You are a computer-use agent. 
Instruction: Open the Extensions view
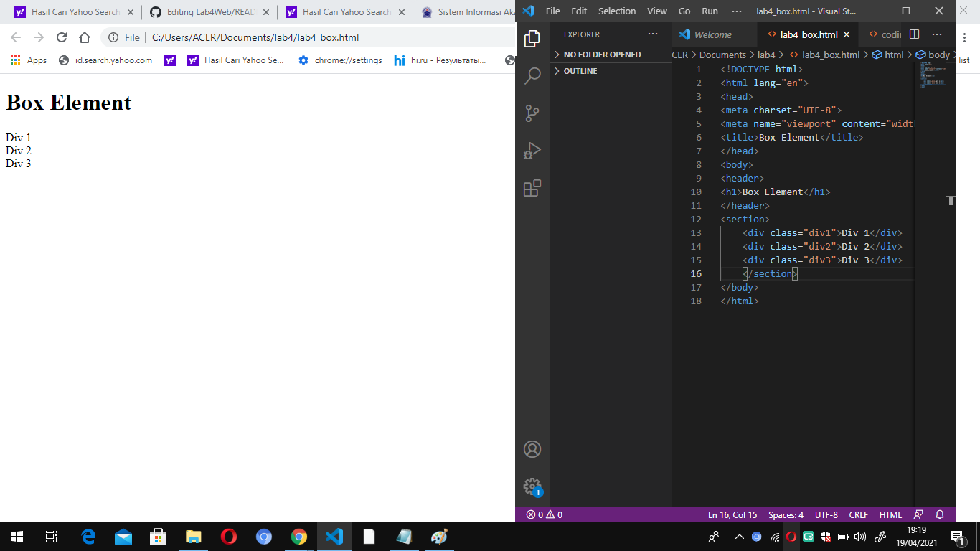[532, 188]
